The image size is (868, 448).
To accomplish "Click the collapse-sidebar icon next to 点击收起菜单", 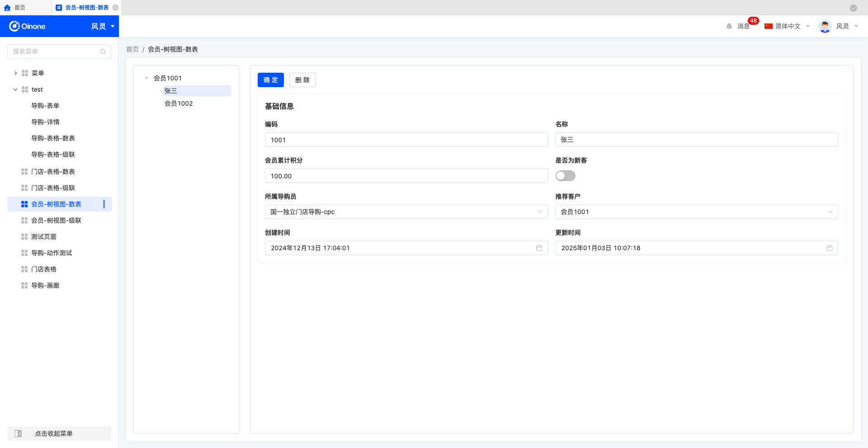I will [18, 433].
